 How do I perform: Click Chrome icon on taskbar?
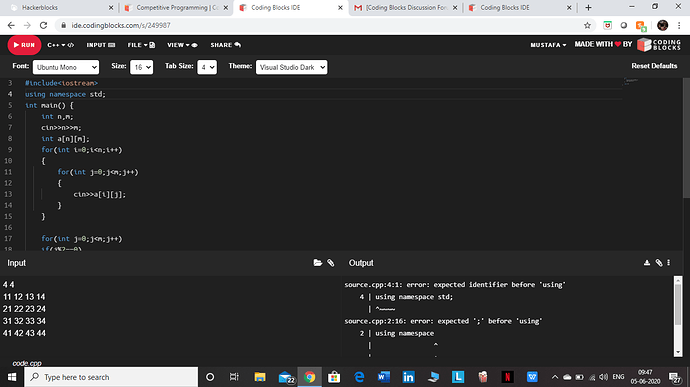pyautogui.click(x=309, y=377)
